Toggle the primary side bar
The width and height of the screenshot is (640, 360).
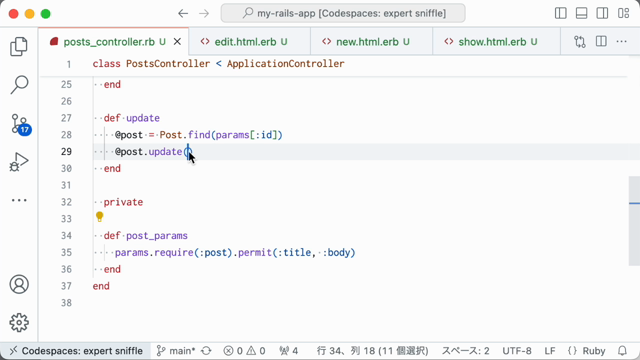click(x=561, y=13)
